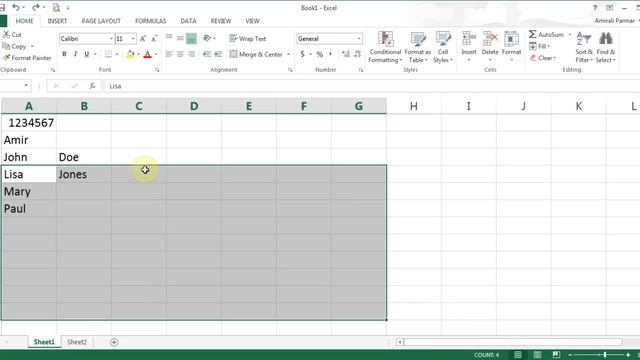Increase indent of cell content
Screen dimensions: 640x360
[218, 54]
